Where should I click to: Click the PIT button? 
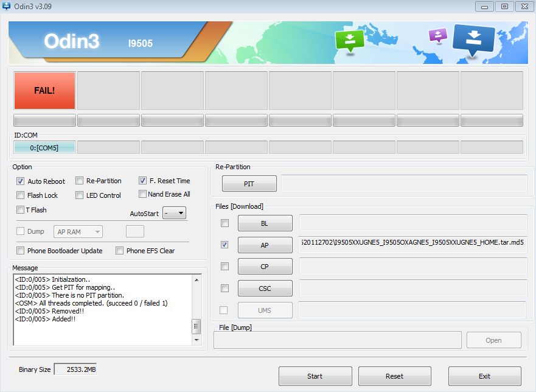(249, 184)
